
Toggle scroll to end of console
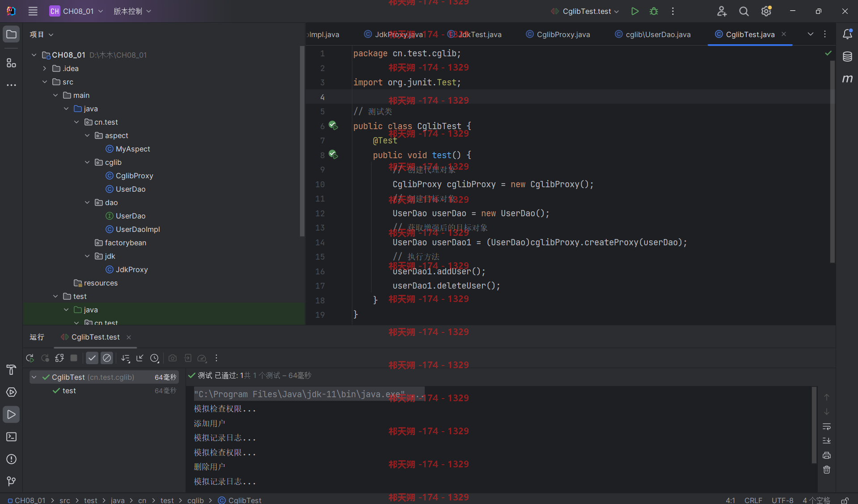(827, 441)
